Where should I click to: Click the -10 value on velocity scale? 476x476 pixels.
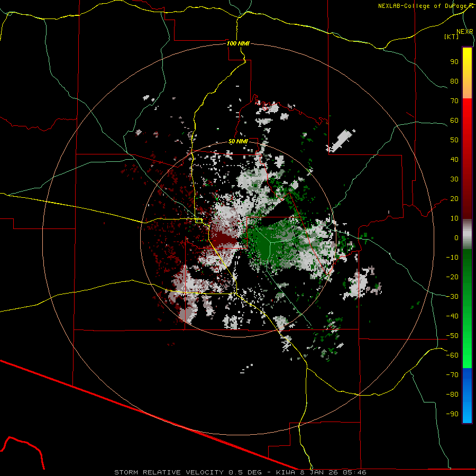pyautogui.click(x=452, y=258)
